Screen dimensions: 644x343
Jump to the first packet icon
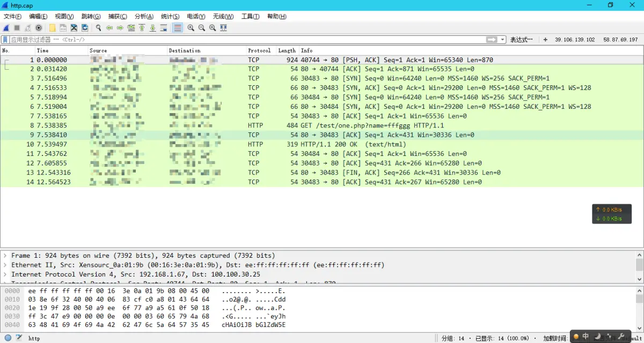pos(142,28)
